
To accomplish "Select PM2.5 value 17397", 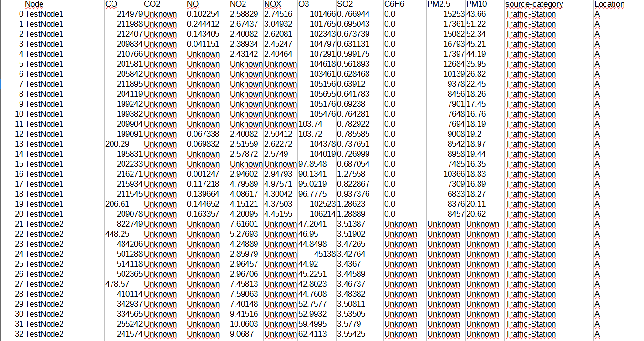I will pos(446,54).
